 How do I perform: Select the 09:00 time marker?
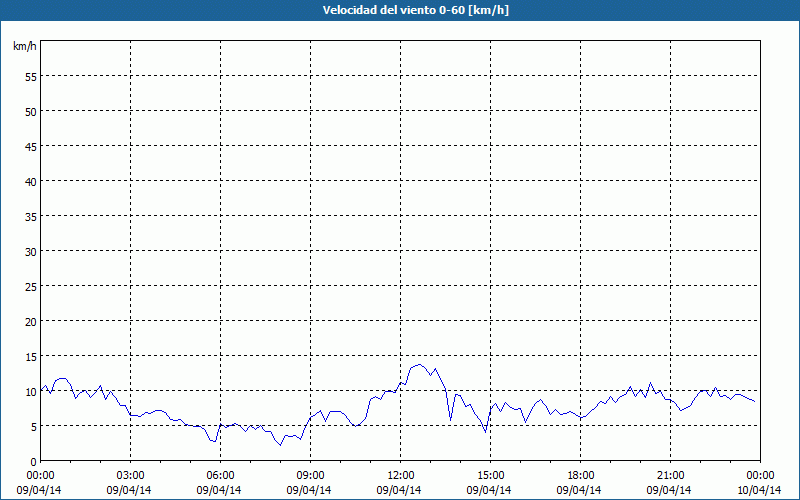pyautogui.click(x=311, y=475)
